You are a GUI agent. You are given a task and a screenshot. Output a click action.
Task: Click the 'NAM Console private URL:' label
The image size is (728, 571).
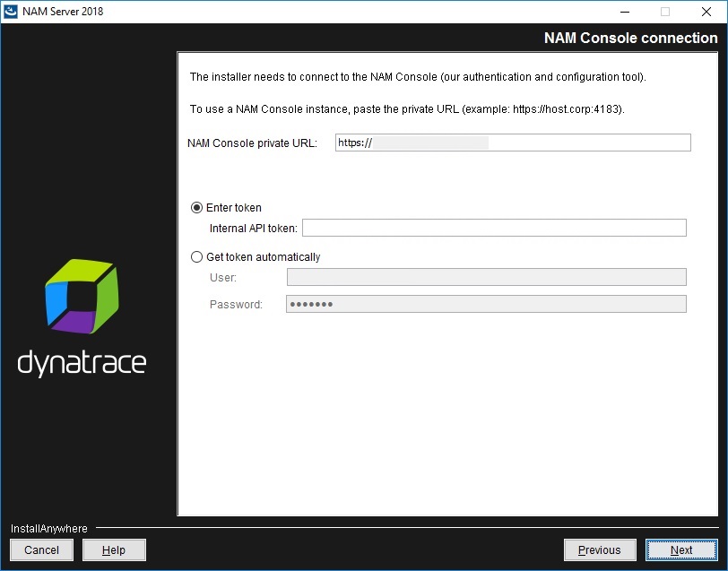pos(252,143)
